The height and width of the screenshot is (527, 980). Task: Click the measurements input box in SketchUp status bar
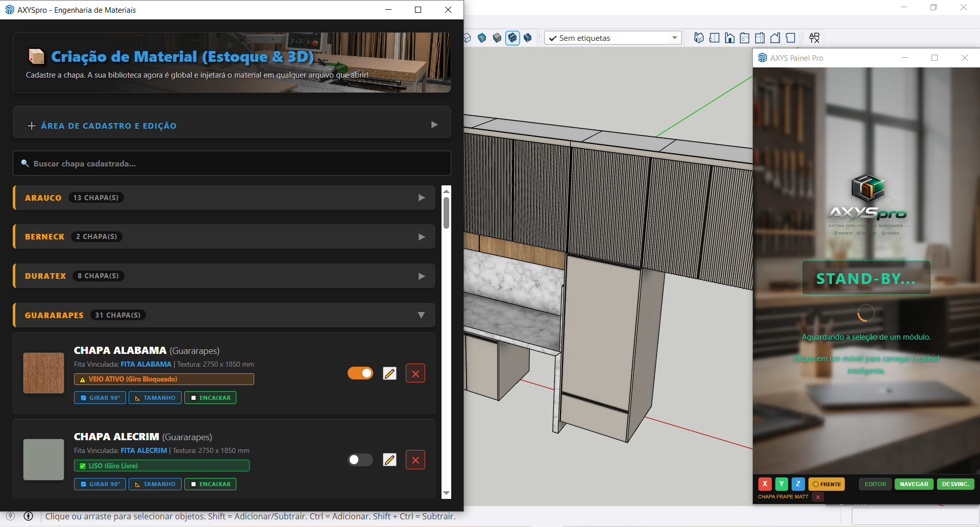[x=916, y=516]
